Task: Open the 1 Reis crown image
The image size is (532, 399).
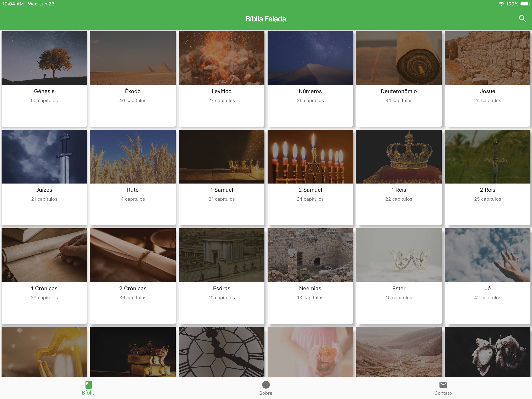Action: point(399,157)
